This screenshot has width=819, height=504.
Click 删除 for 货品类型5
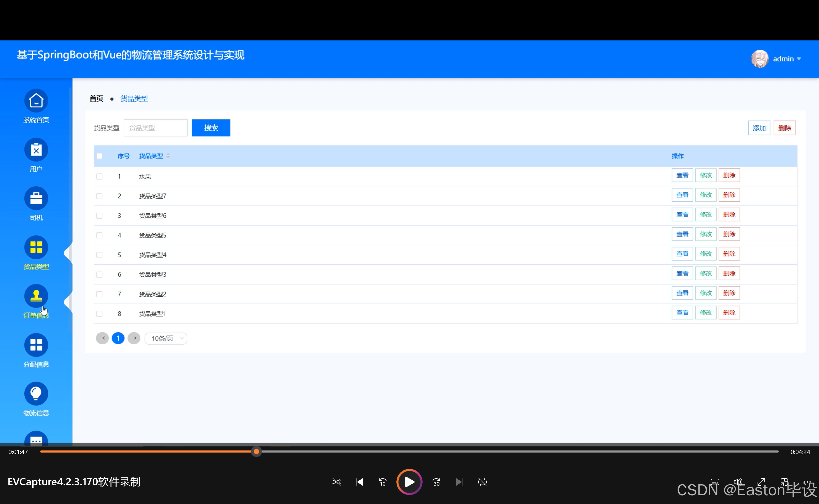(x=729, y=234)
